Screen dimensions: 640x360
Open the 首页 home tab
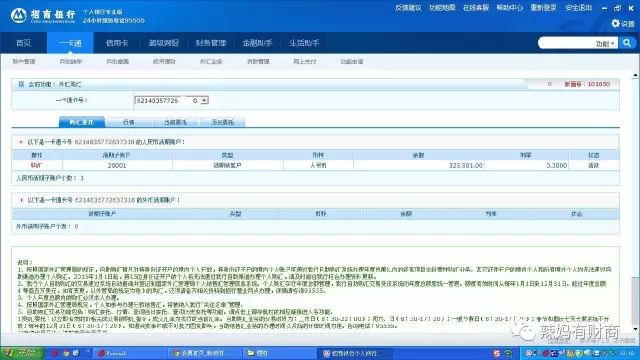[23, 43]
